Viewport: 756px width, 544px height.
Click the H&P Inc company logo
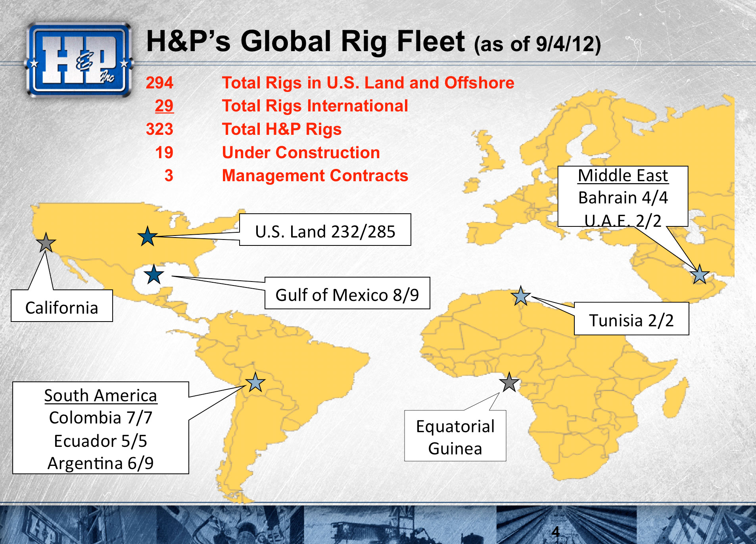[x=79, y=60]
